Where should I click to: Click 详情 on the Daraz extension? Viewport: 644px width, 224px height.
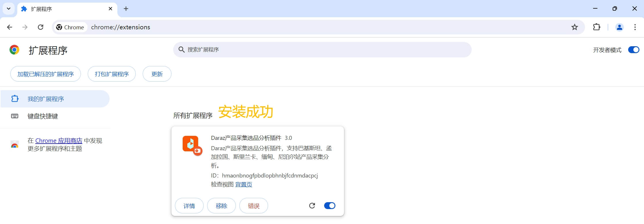189,206
